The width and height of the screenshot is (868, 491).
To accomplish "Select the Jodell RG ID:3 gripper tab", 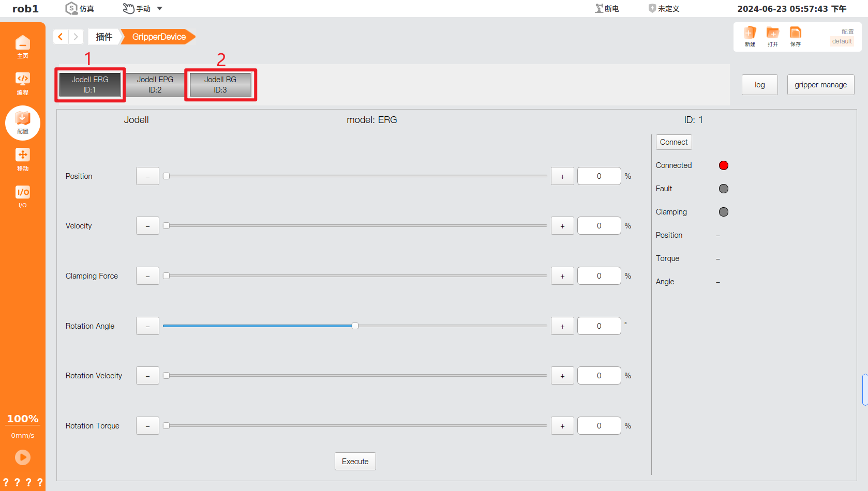I will pyautogui.click(x=220, y=84).
